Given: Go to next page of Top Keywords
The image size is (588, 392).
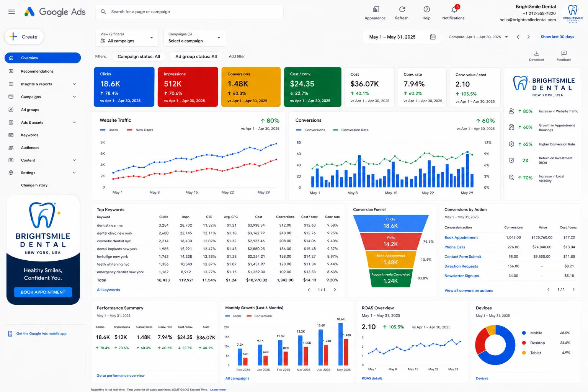Looking at the screenshot, I should tap(335, 290).
